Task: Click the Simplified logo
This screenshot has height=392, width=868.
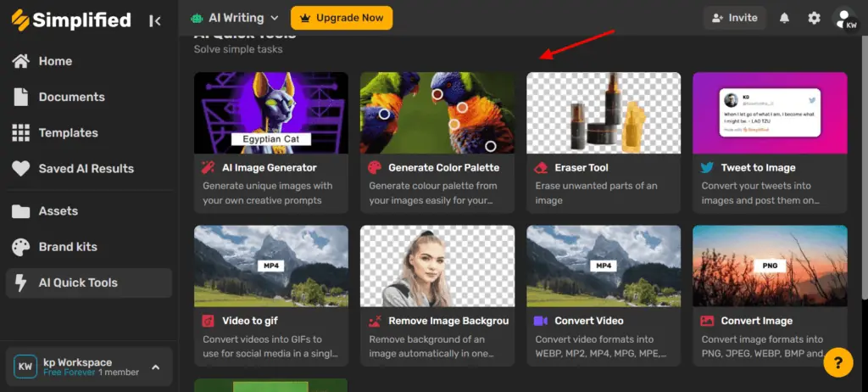Action: [71, 20]
